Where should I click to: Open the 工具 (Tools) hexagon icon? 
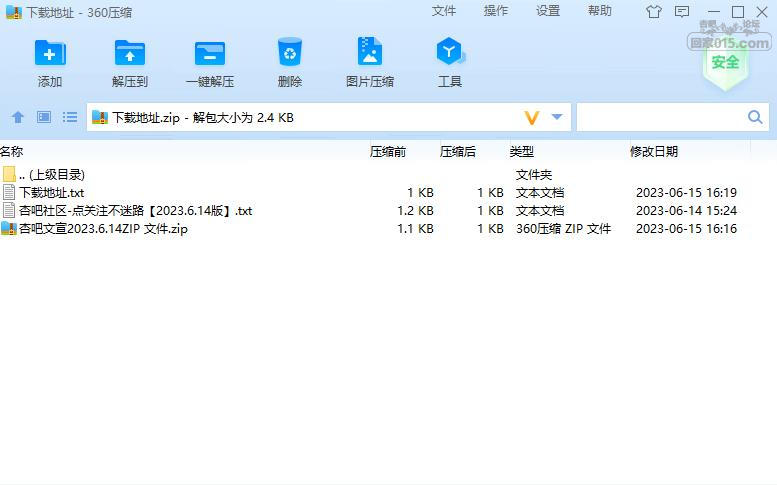pyautogui.click(x=449, y=51)
